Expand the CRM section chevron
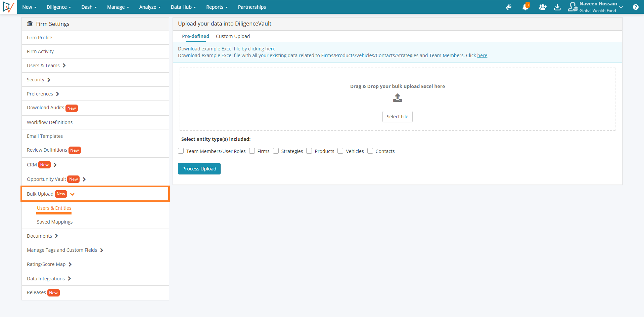Image resolution: width=644 pixels, height=317 pixels. click(55, 165)
